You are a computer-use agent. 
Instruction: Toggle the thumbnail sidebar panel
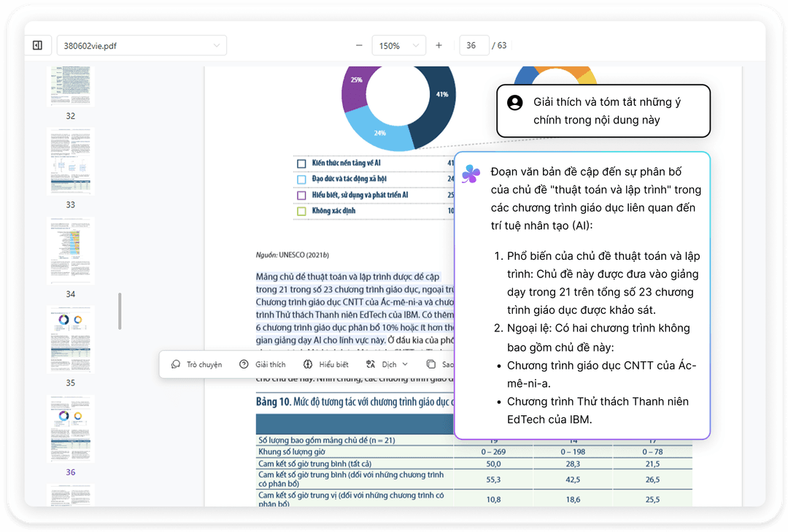click(37, 45)
